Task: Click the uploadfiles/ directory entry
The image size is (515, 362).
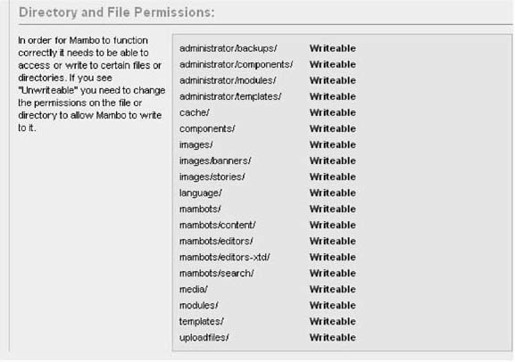Action: point(204,338)
